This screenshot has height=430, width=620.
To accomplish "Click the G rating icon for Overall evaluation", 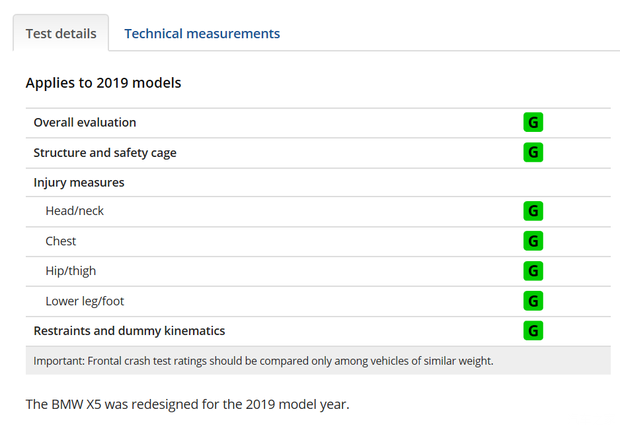I will (x=533, y=123).
